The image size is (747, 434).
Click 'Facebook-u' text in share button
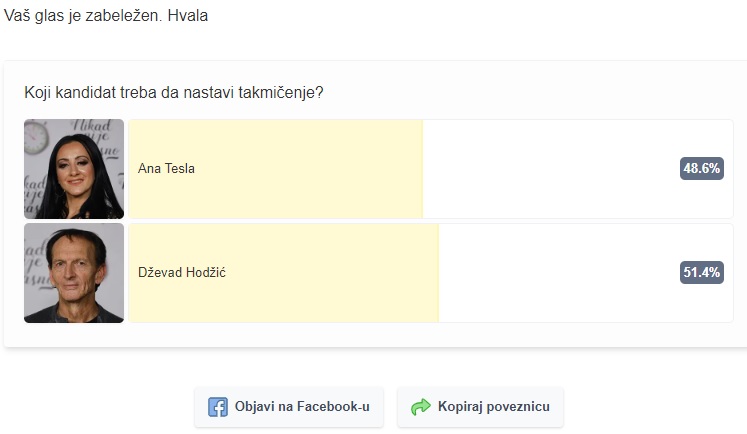click(333, 406)
